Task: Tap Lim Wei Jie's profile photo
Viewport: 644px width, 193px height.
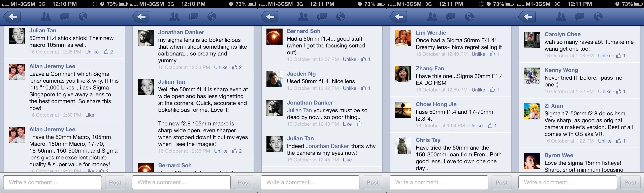Action: tap(403, 38)
